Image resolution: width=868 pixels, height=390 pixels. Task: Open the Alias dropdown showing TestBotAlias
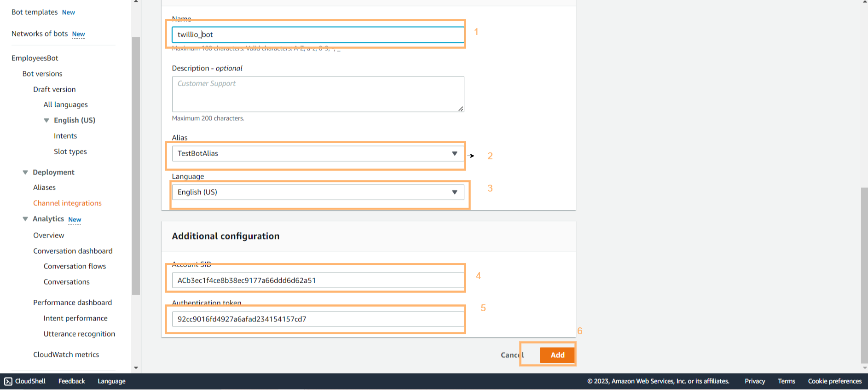(x=318, y=153)
